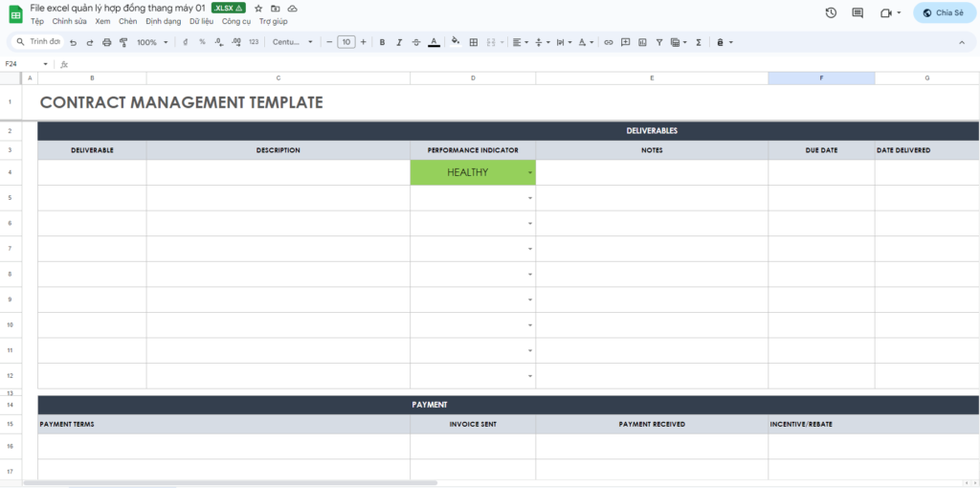Click the insert comment icon

(x=625, y=42)
